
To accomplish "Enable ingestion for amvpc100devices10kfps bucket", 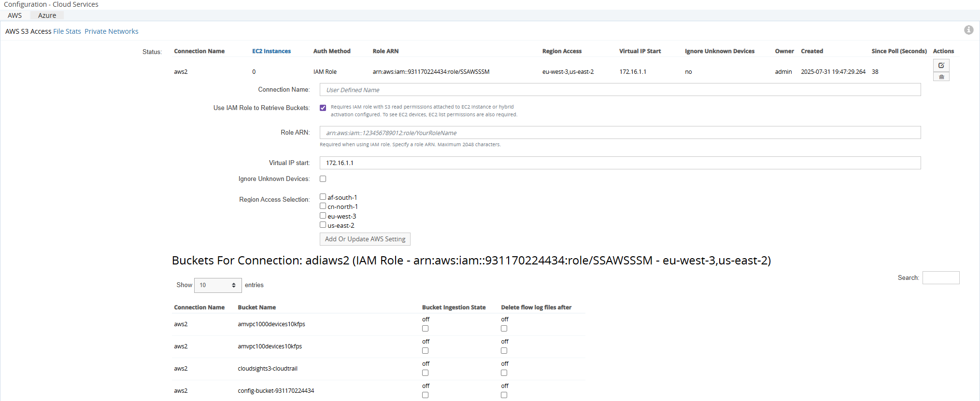I will click(425, 351).
